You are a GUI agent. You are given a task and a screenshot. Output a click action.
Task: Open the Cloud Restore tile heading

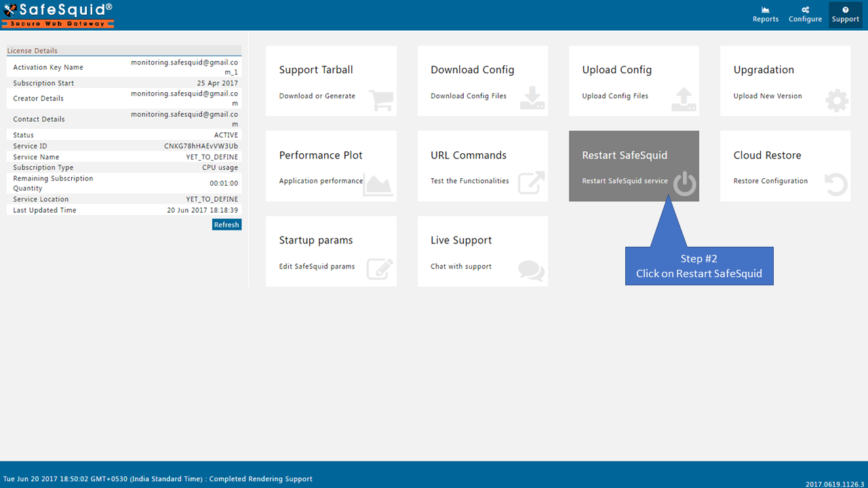(767, 155)
